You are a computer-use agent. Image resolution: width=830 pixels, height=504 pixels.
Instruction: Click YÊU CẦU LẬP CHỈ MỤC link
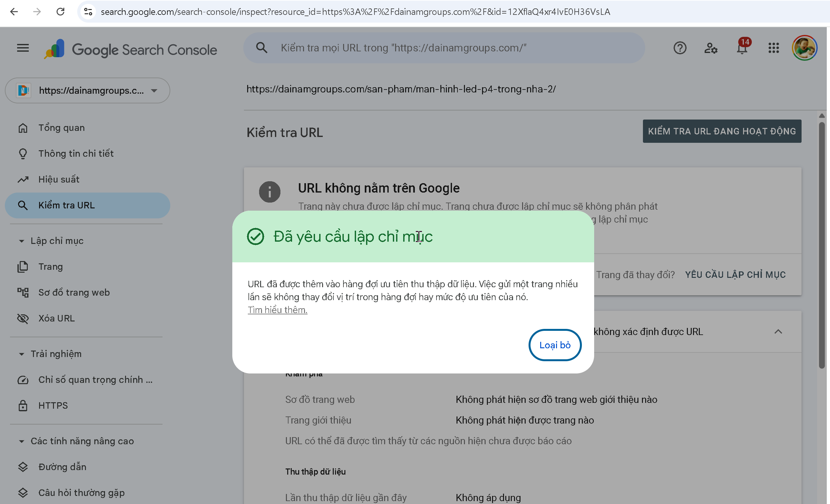[x=735, y=275]
